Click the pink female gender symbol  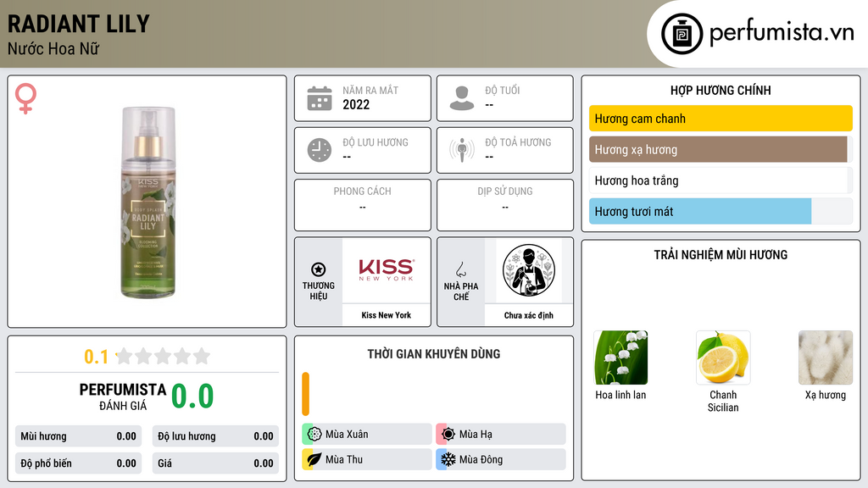tap(25, 98)
